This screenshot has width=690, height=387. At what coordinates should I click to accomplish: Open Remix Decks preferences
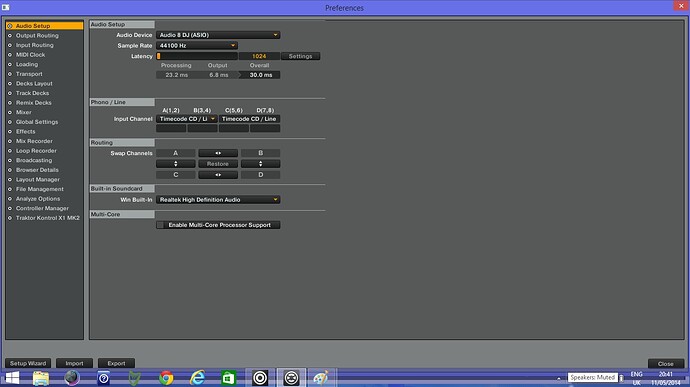point(33,103)
